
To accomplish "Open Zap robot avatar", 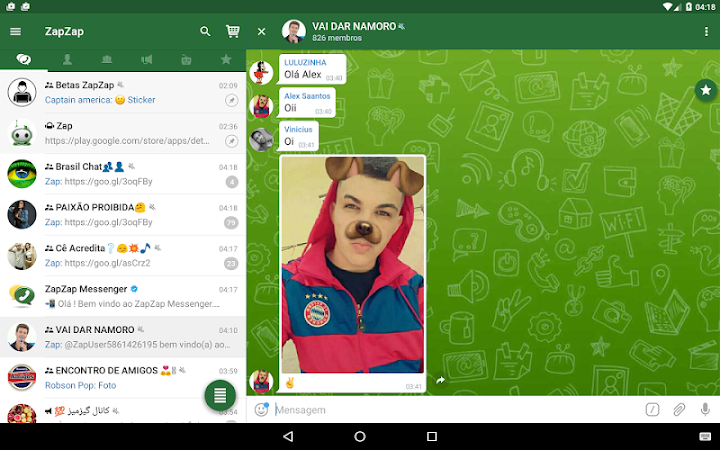I will (x=22, y=133).
